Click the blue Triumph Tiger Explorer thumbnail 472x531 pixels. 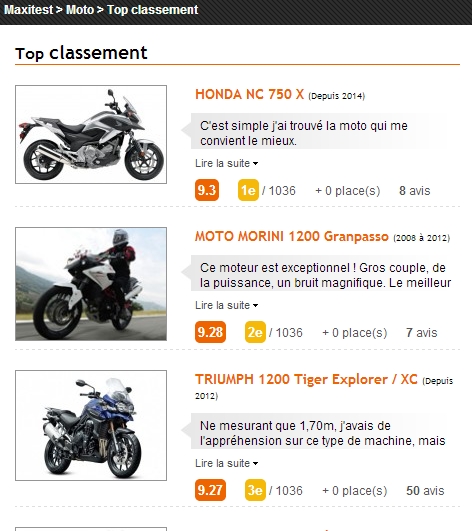[91, 425]
